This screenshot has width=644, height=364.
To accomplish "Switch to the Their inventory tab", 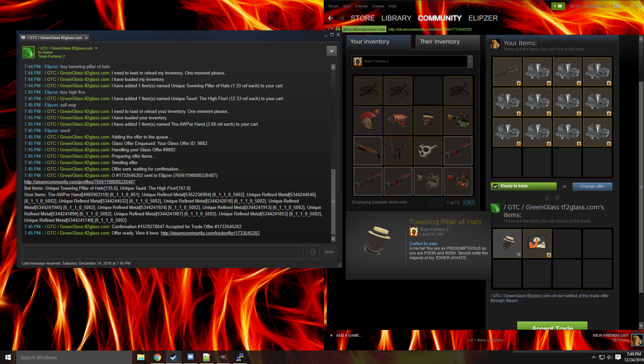I will (x=439, y=42).
